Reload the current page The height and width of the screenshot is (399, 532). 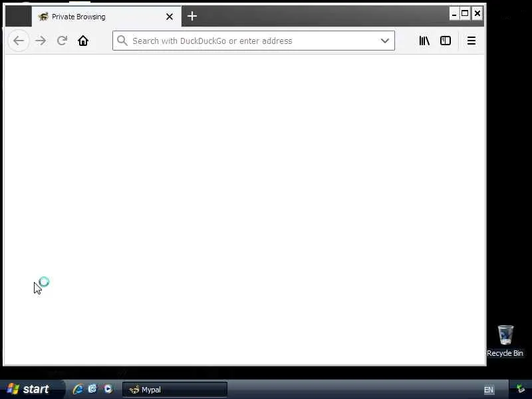(62, 41)
